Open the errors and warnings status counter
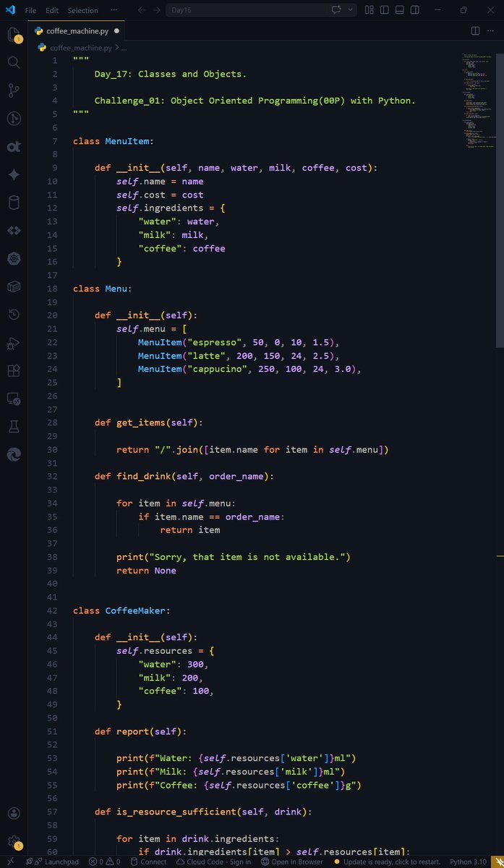The height and width of the screenshot is (868, 504). (x=104, y=861)
